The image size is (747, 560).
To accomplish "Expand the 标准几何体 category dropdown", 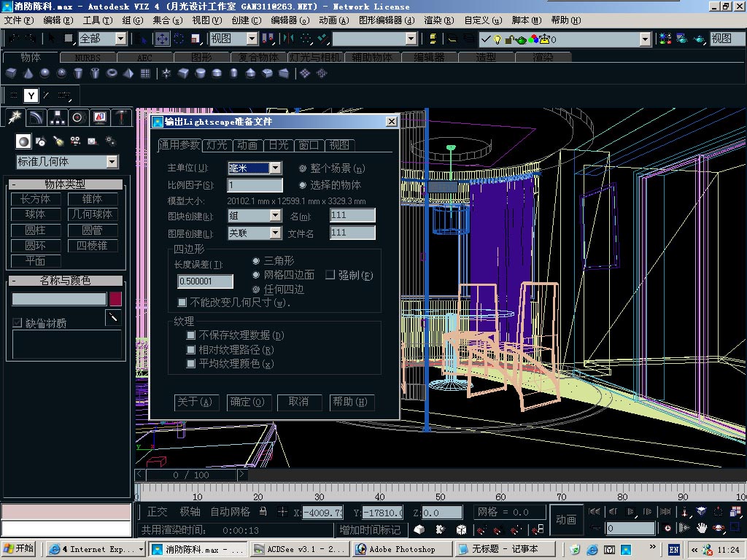I will point(112,162).
